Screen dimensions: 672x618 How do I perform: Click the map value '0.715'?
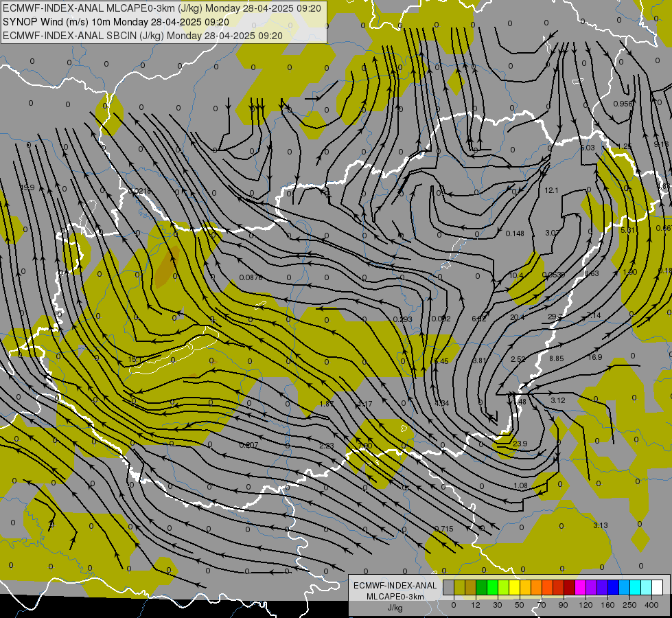(443, 528)
